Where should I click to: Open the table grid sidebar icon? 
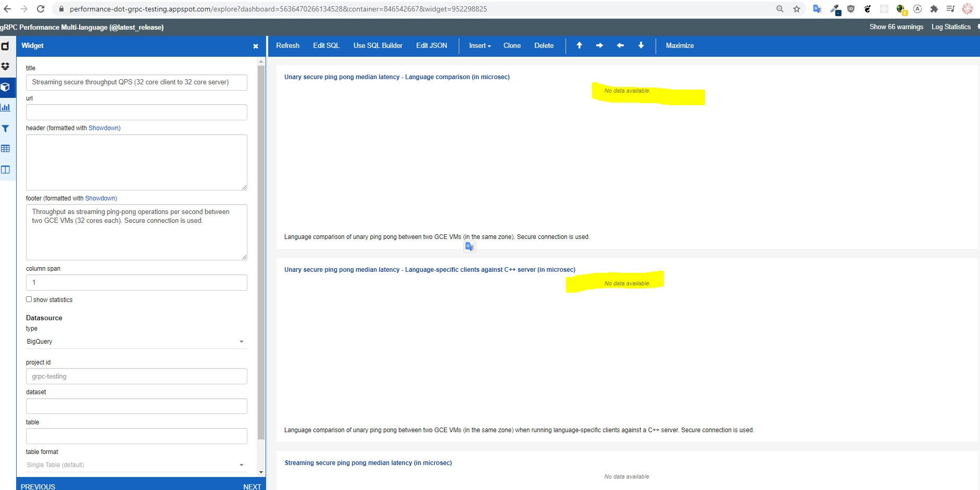click(x=5, y=149)
